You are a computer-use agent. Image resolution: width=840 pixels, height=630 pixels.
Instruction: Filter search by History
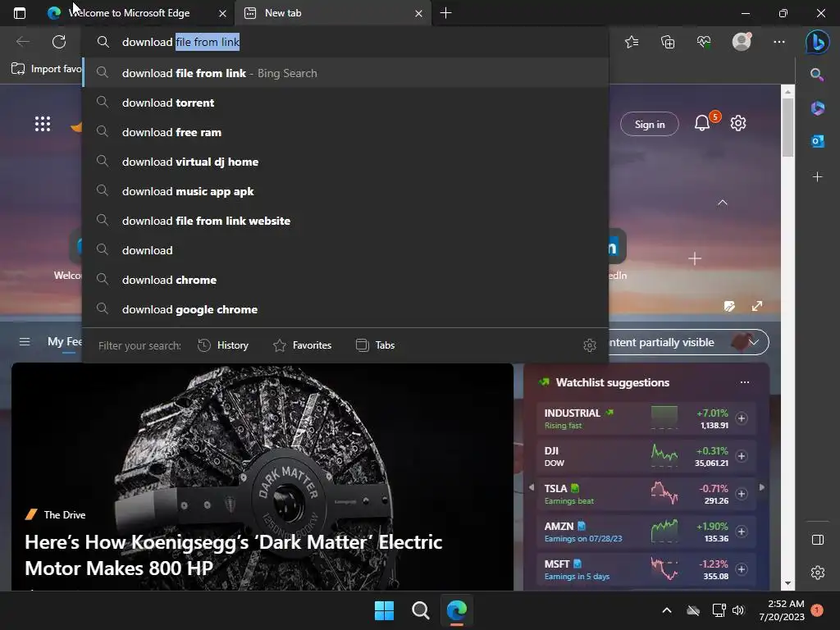(x=223, y=345)
